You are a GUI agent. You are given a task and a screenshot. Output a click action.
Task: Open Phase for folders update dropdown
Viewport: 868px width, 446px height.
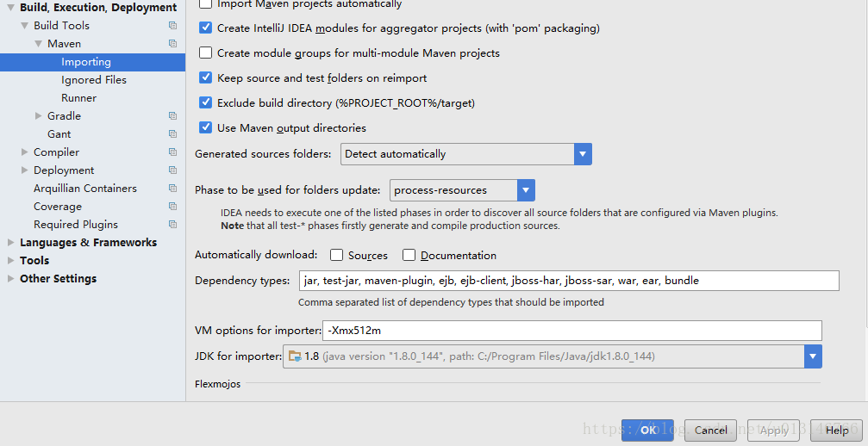click(x=462, y=190)
